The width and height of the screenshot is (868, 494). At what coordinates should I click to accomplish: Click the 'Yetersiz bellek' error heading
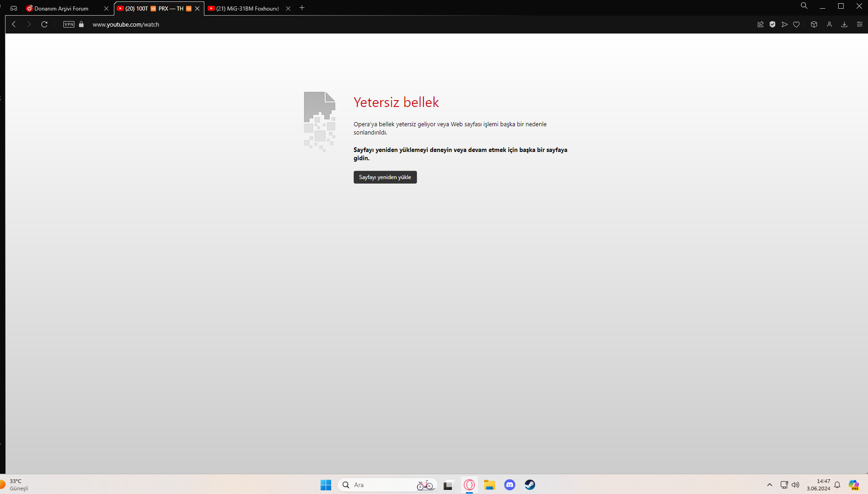pos(396,102)
